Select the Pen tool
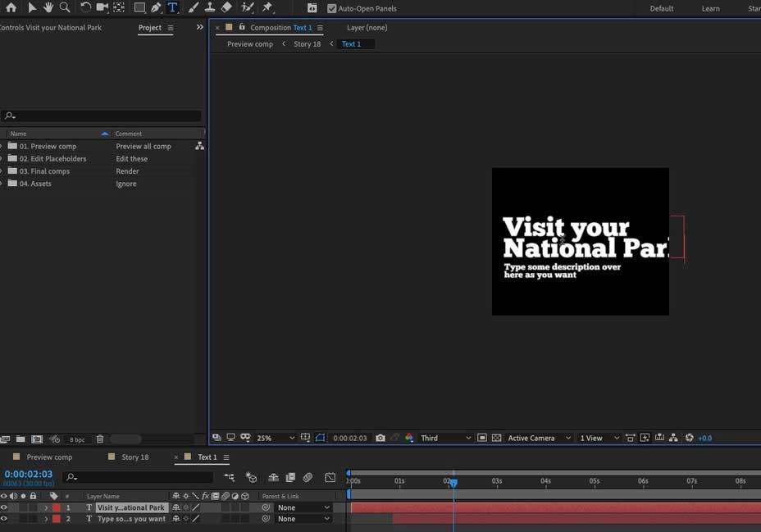Viewport: 761px width, 532px height. coord(156,7)
